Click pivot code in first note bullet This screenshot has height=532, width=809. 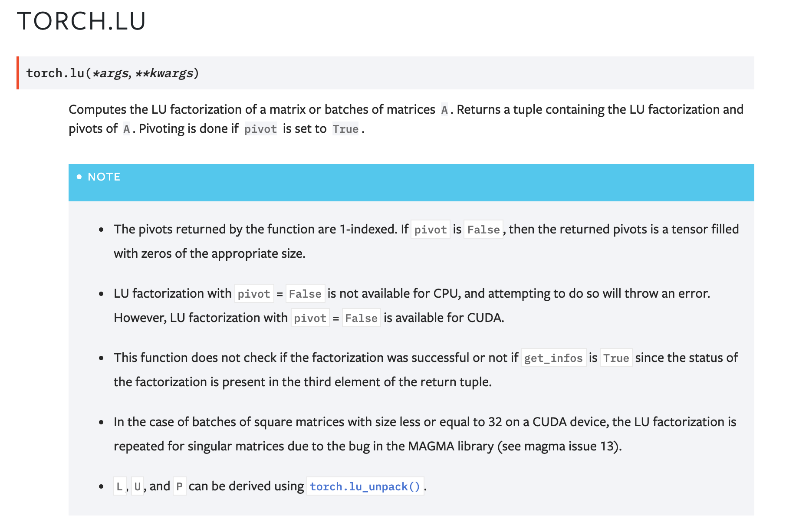[x=431, y=230]
